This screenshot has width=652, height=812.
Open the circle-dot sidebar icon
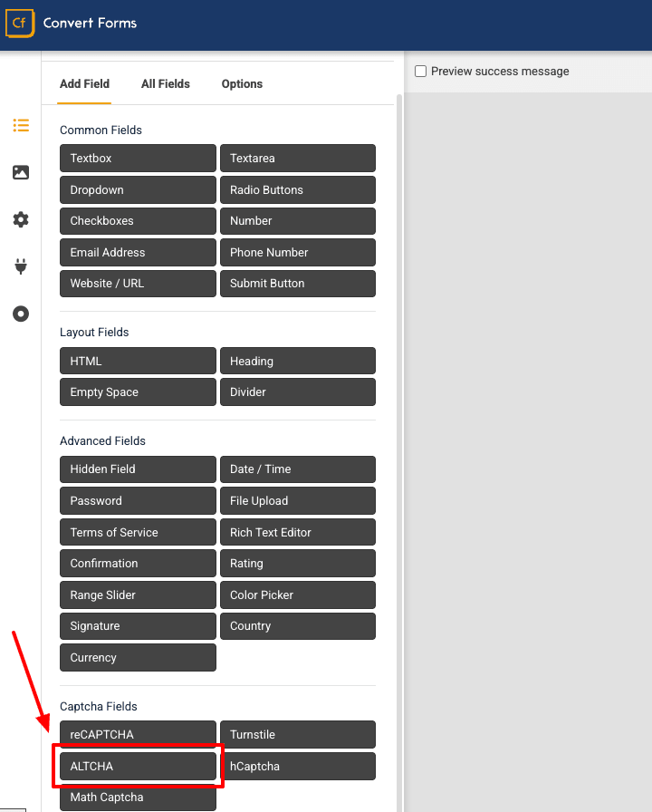coord(21,314)
